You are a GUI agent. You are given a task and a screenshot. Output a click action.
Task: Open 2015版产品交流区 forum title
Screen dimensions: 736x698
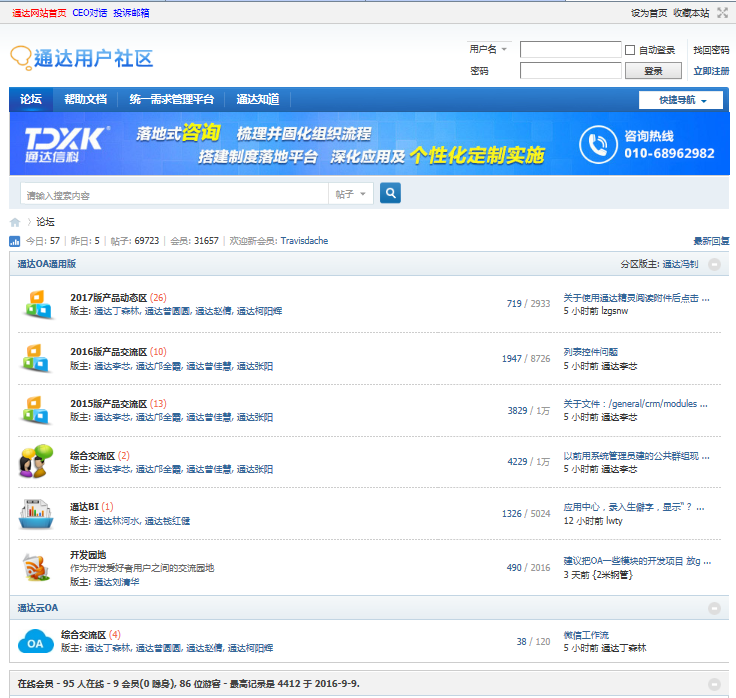pos(108,404)
